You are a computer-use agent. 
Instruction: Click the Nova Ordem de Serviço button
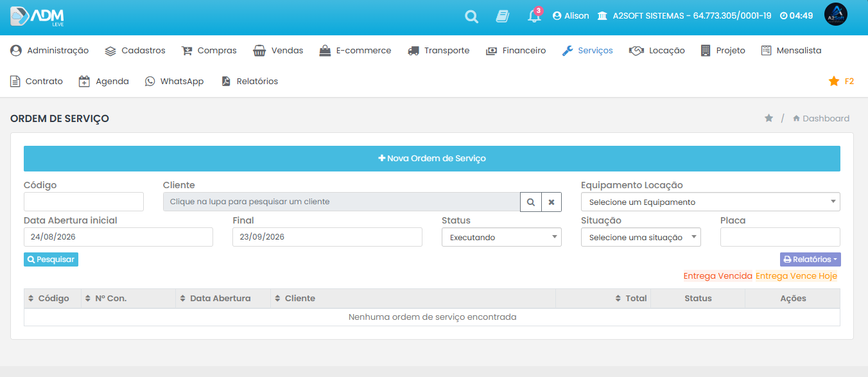click(432, 159)
